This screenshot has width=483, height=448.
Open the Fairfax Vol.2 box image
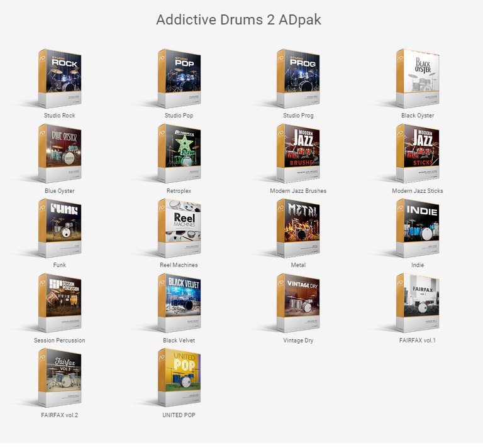[60, 378]
